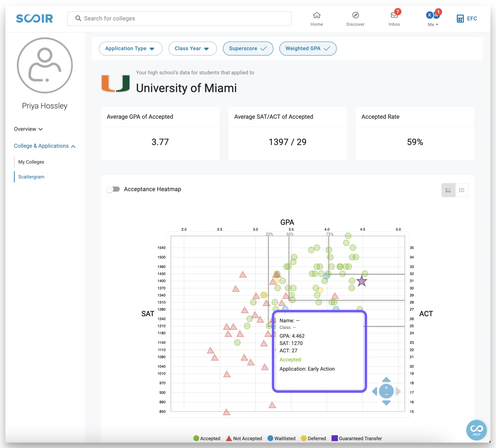Screen dimensions: 496x448
Task: Click the Average SAT/ACT of Accepted card
Action: (x=288, y=134)
